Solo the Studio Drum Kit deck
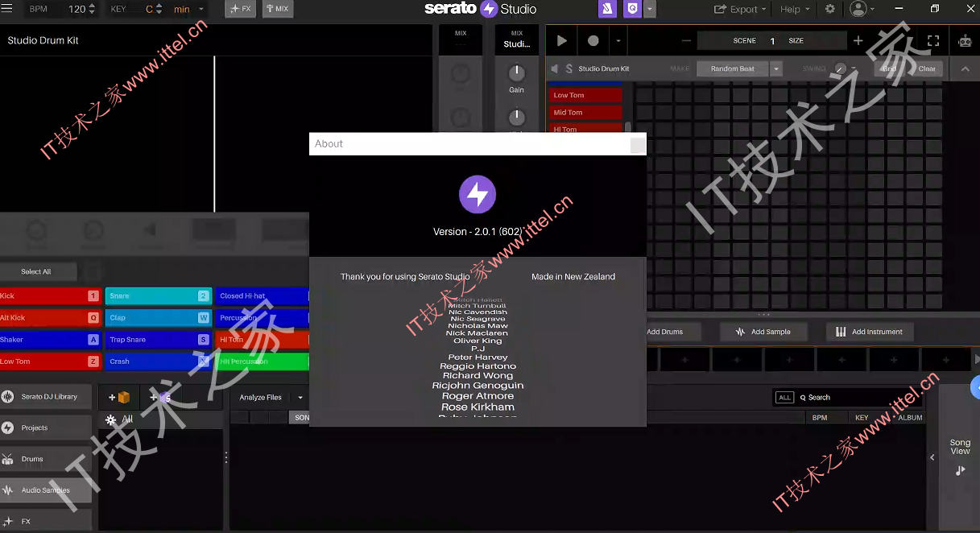This screenshot has height=533, width=980. point(569,68)
